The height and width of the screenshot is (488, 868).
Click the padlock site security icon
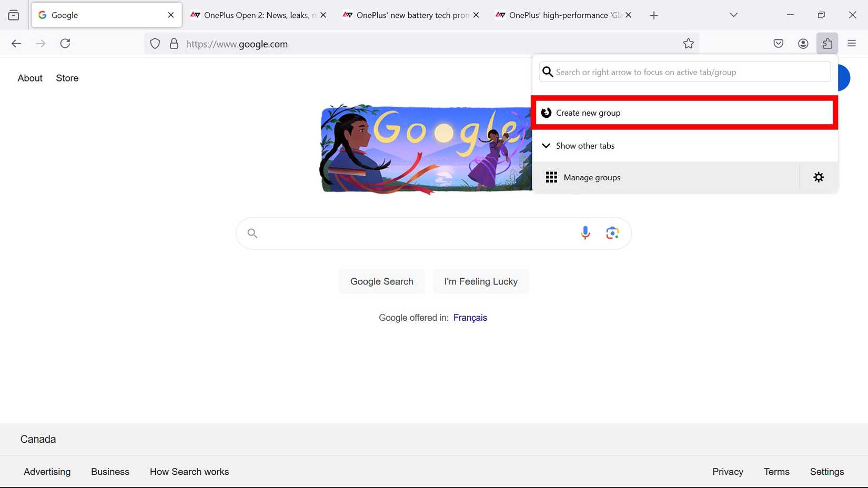[x=174, y=44]
